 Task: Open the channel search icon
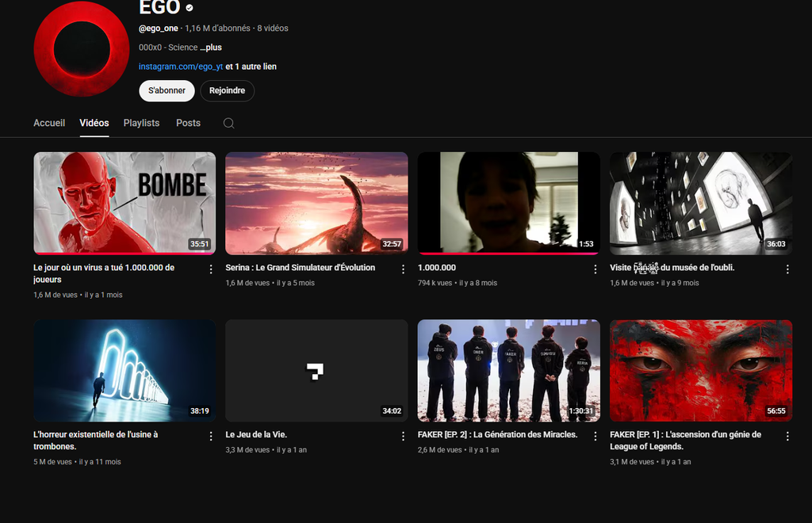tap(228, 123)
